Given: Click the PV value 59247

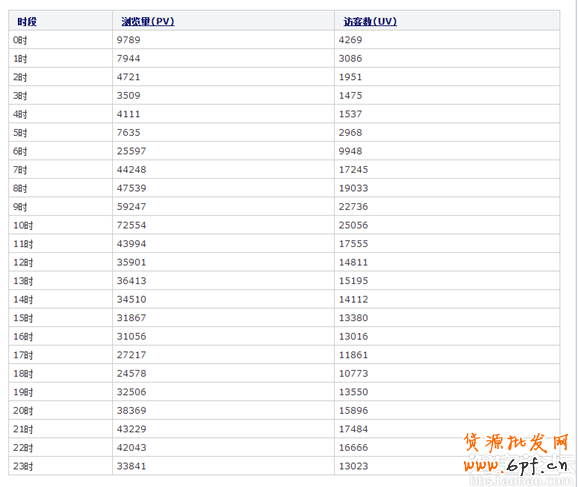Looking at the screenshot, I should point(132,206).
